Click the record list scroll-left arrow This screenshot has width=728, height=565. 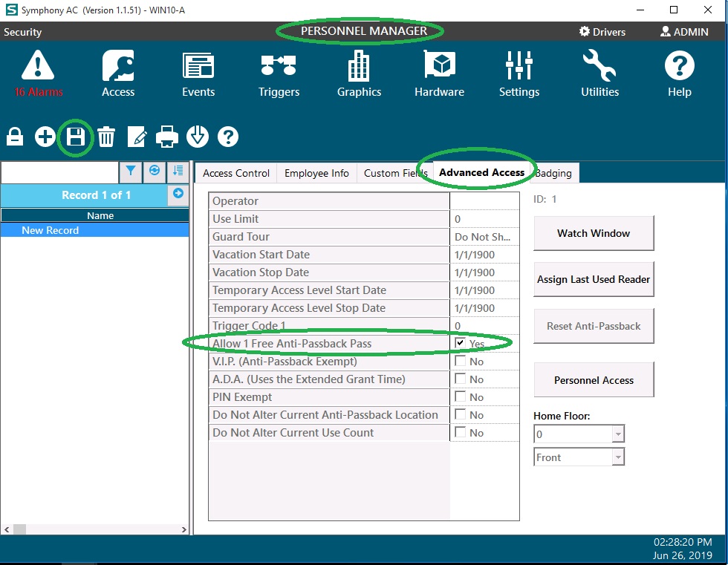7,529
